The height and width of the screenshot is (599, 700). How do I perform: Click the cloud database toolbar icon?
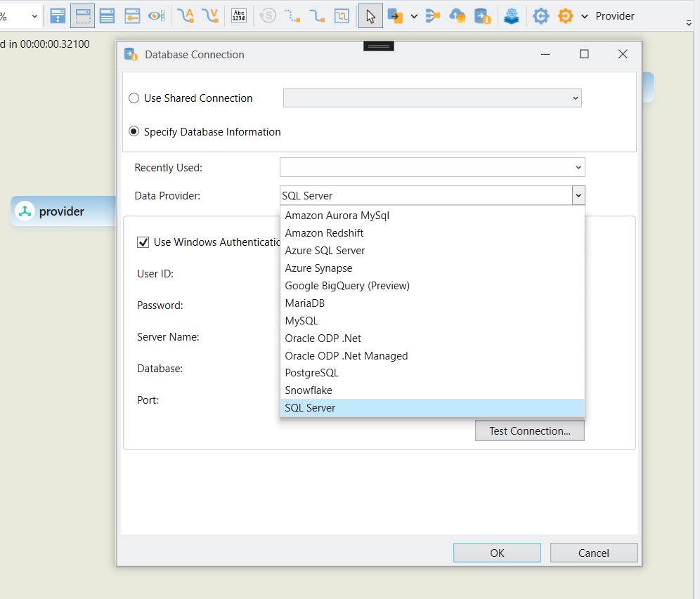(x=457, y=16)
